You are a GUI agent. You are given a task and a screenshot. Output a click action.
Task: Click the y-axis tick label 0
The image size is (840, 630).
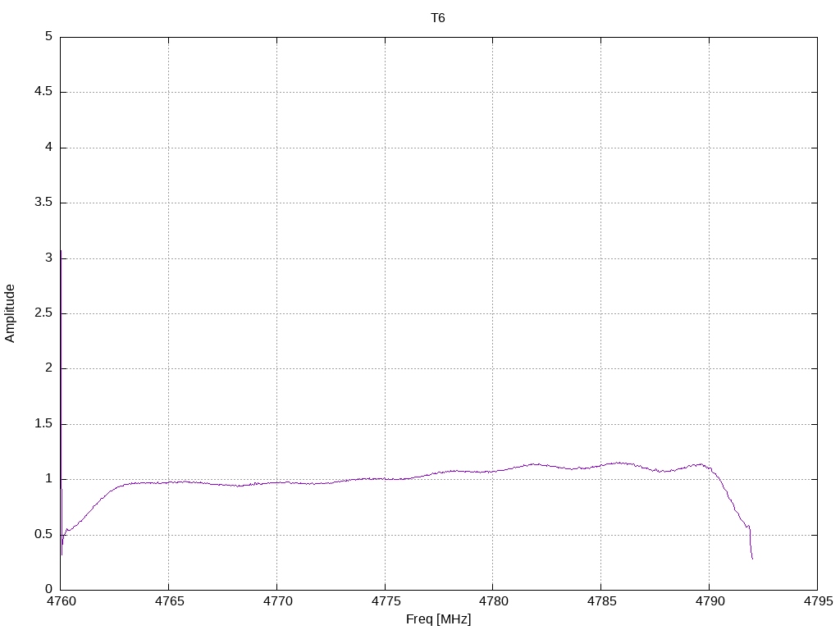point(48,589)
